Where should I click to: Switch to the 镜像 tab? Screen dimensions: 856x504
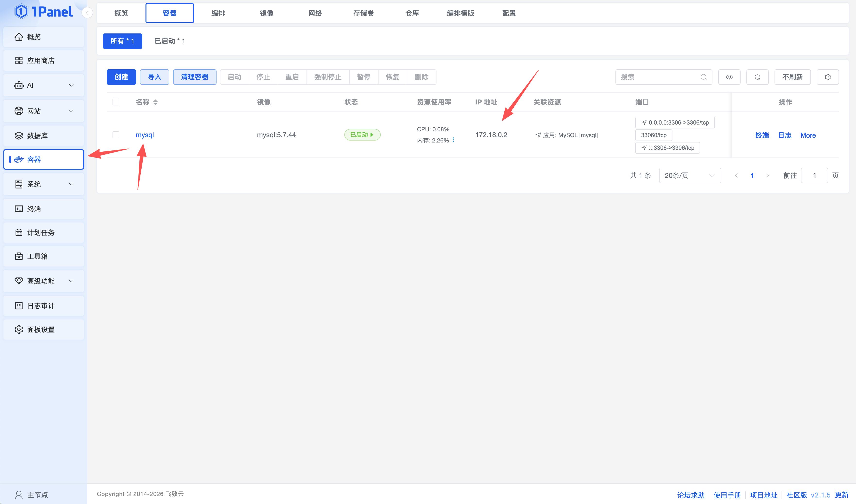[x=266, y=13]
